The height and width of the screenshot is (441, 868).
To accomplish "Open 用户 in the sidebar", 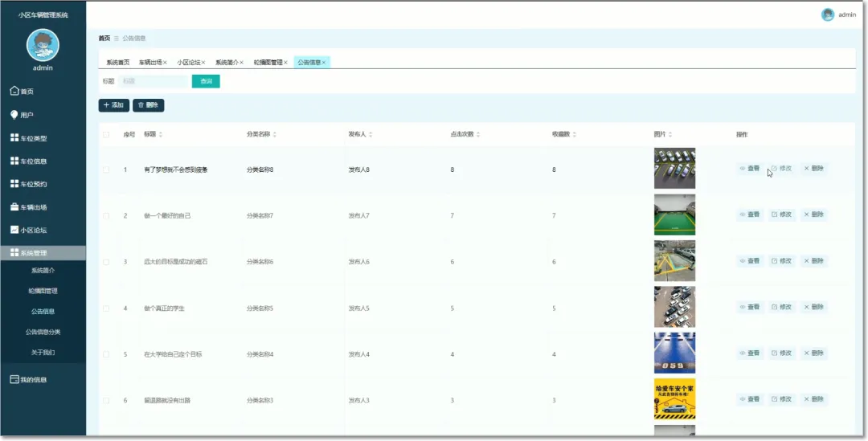I will click(x=23, y=115).
